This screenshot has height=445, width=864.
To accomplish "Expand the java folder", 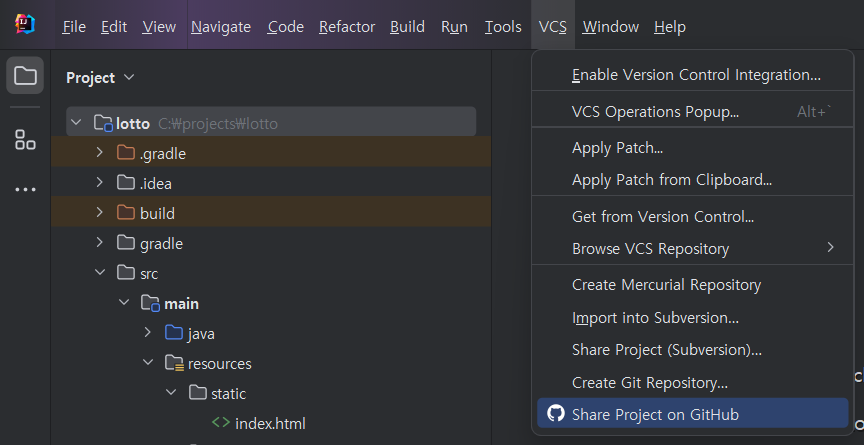I will [x=147, y=332].
